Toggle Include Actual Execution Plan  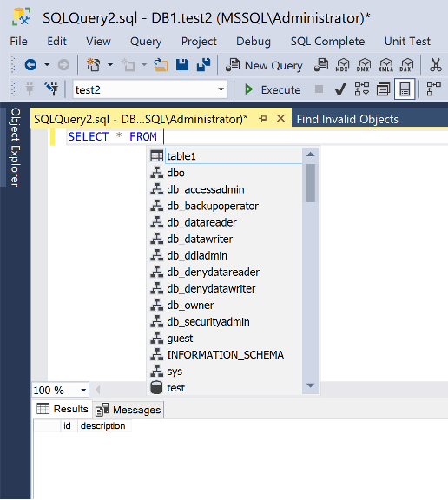[433, 89]
